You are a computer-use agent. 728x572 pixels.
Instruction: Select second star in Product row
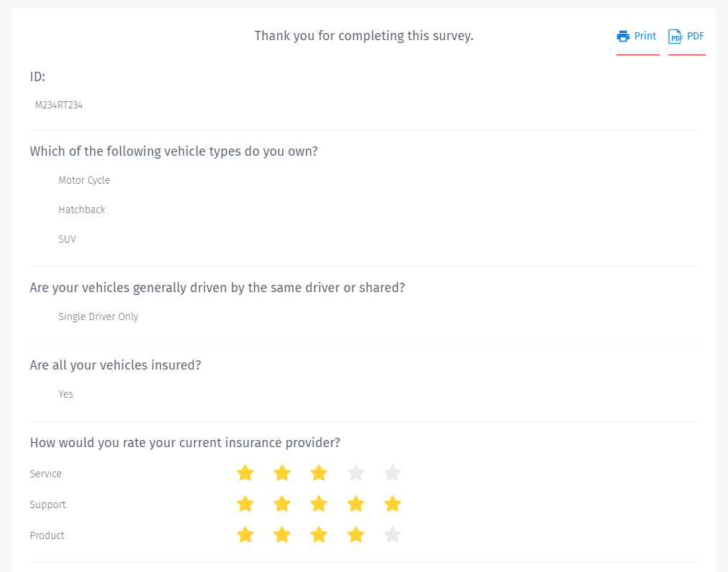[x=282, y=535]
